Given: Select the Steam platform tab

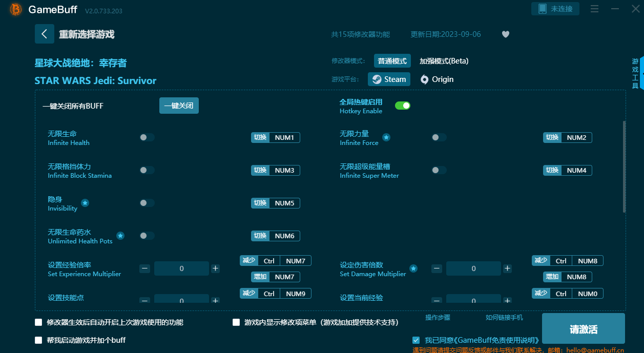Looking at the screenshot, I should pyautogui.click(x=389, y=79).
